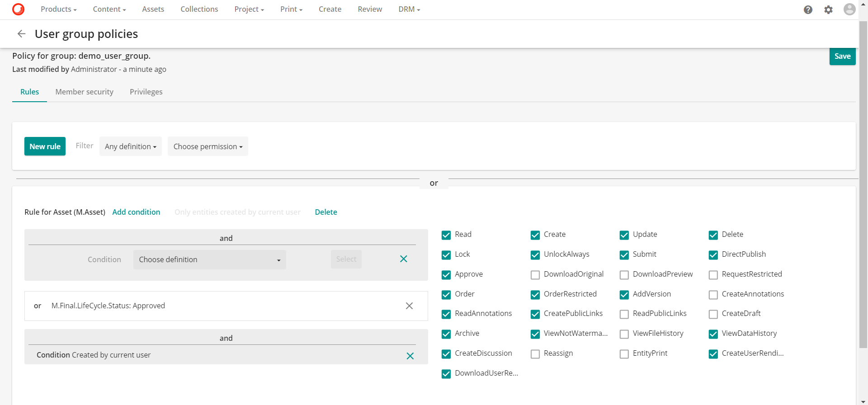The height and width of the screenshot is (405, 868).
Task: Open the settings gear icon
Action: [828, 9]
